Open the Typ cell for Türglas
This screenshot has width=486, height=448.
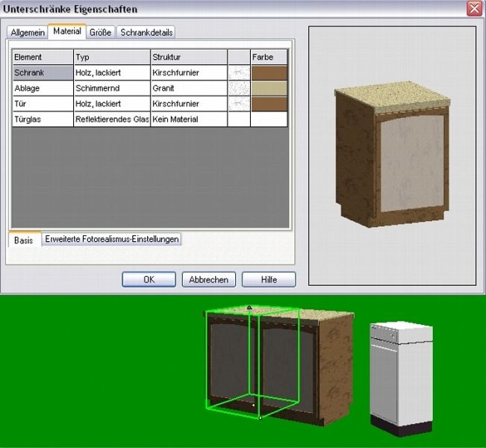tap(111, 119)
